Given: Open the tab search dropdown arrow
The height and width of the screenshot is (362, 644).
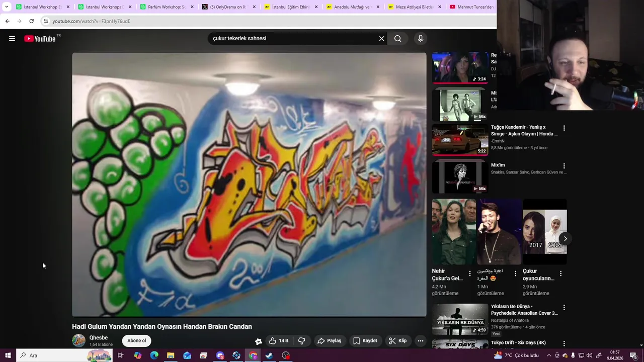Looking at the screenshot, I should 7,7.
